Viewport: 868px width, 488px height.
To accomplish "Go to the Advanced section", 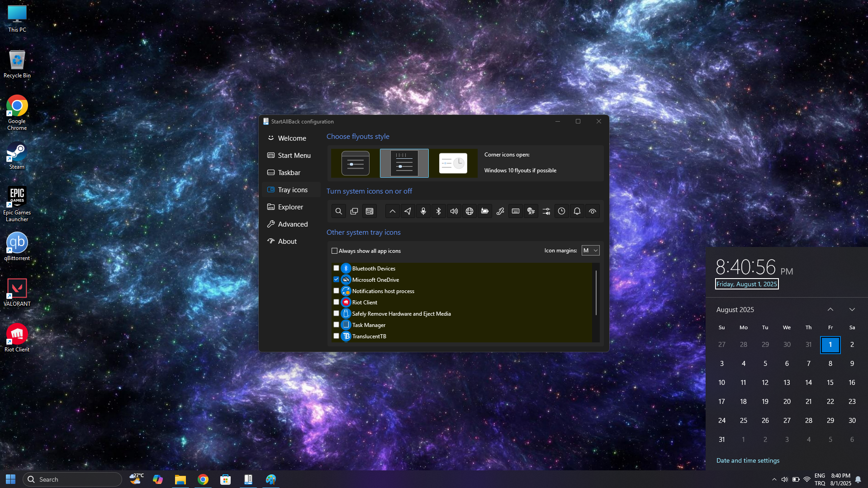I will 291,224.
